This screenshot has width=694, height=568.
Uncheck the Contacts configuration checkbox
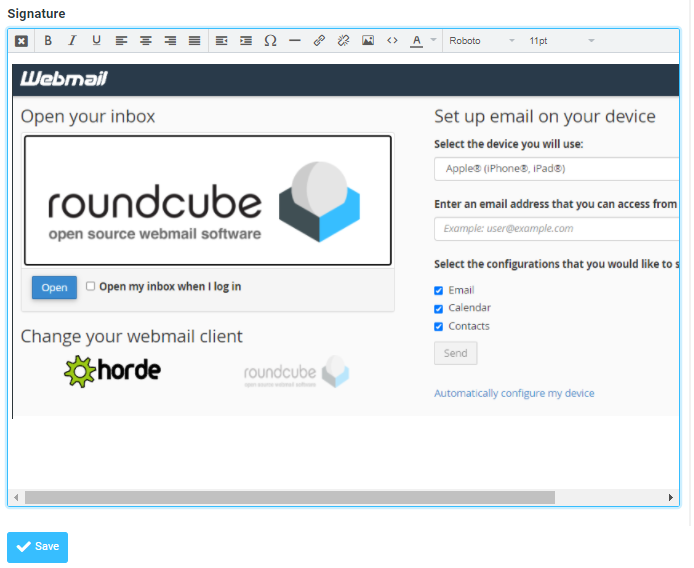[x=439, y=326]
